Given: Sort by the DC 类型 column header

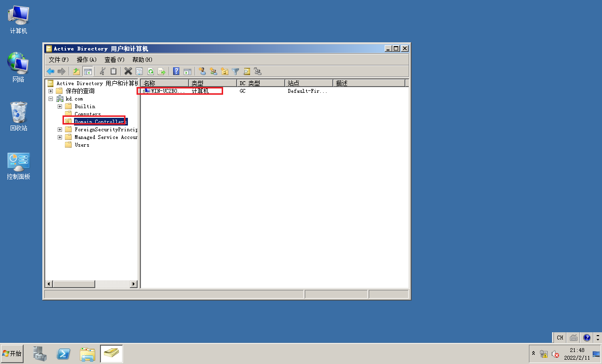Looking at the screenshot, I should coord(261,83).
